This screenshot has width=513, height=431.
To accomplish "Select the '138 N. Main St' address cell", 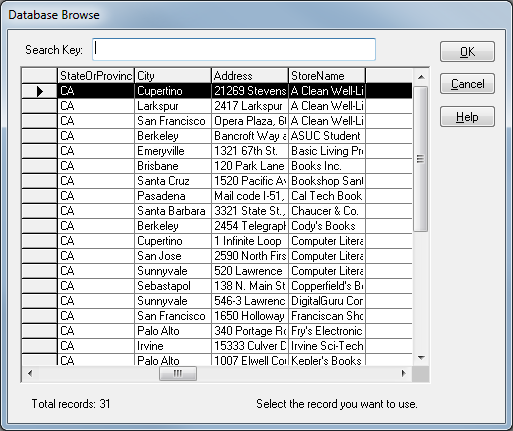I will (250, 286).
